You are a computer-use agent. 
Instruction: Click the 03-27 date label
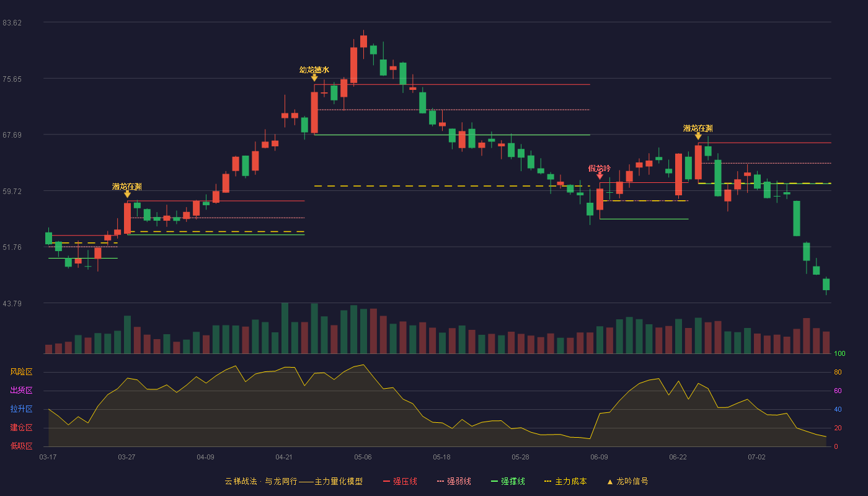click(x=126, y=457)
